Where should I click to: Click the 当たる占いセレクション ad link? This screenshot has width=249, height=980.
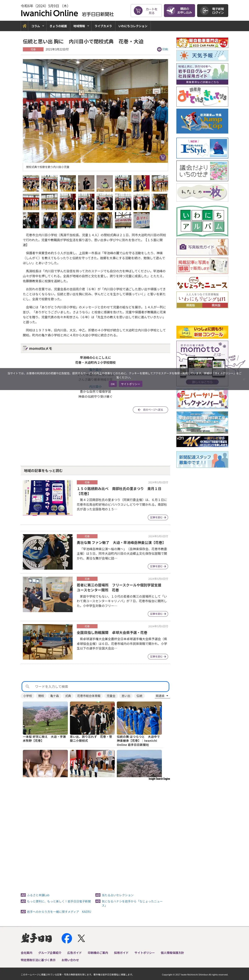(118, 895)
